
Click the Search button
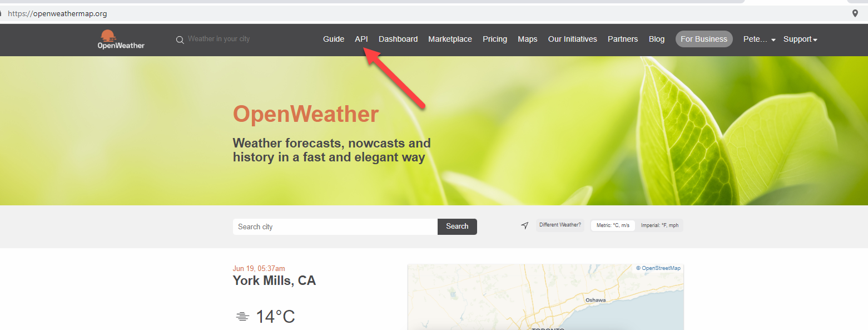point(457,226)
